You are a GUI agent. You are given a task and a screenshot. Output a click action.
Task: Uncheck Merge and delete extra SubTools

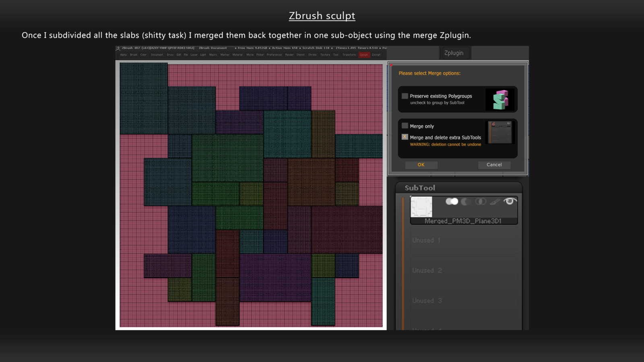(405, 137)
